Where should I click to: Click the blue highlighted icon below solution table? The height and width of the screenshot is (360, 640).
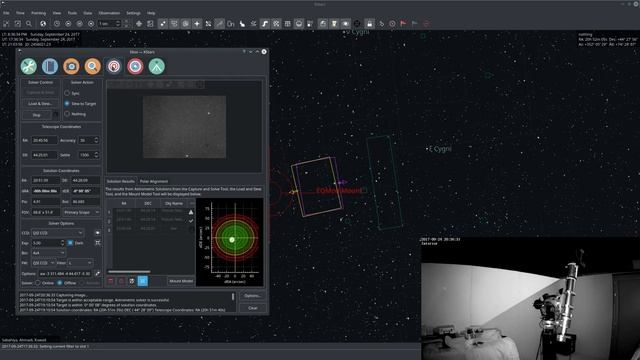pyautogui.click(x=143, y=281)
